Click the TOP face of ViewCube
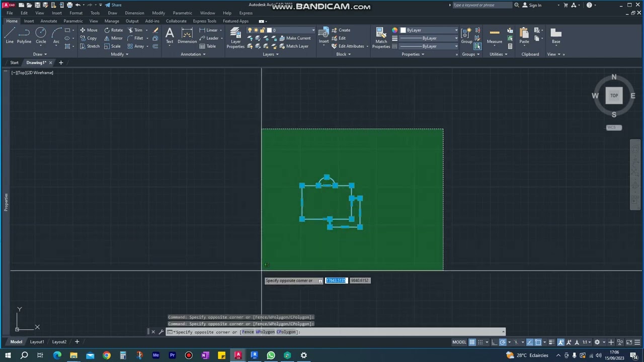The image size is (644, 362). 614,96
